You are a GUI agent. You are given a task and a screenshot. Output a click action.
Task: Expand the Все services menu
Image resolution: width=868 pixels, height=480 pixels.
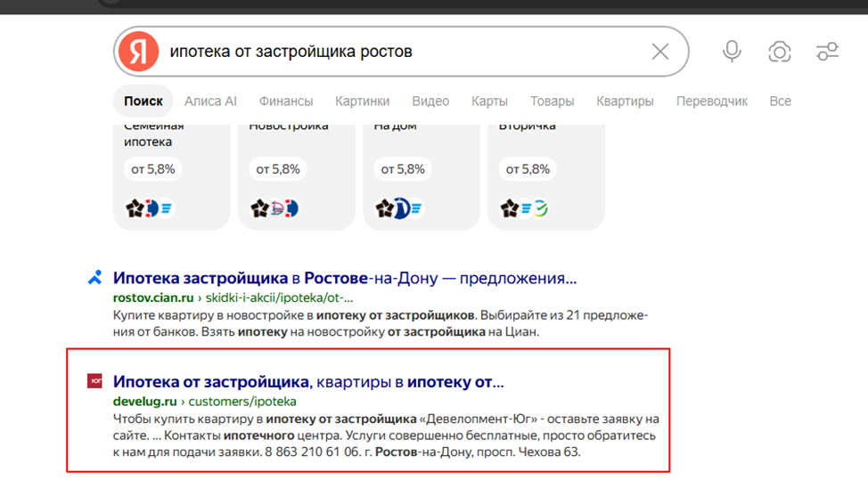[780, 102]
